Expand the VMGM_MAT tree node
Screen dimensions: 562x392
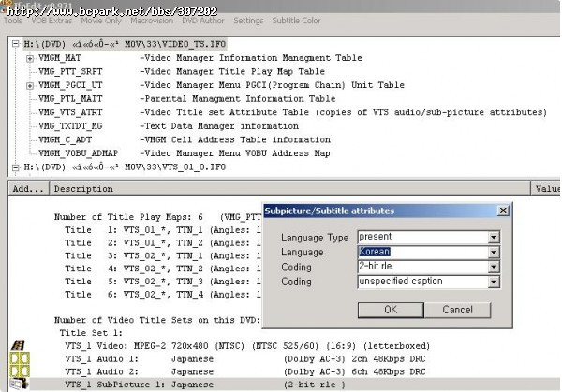(x=30, y=58)
